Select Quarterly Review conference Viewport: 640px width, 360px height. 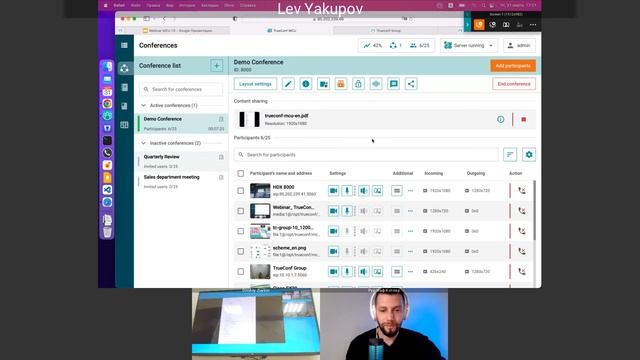tap(182, 161)
